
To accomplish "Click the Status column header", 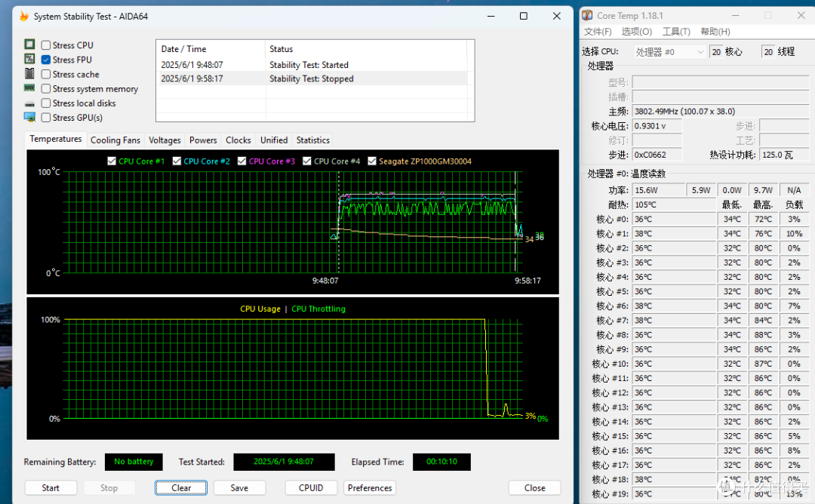I will click(366, 49).
